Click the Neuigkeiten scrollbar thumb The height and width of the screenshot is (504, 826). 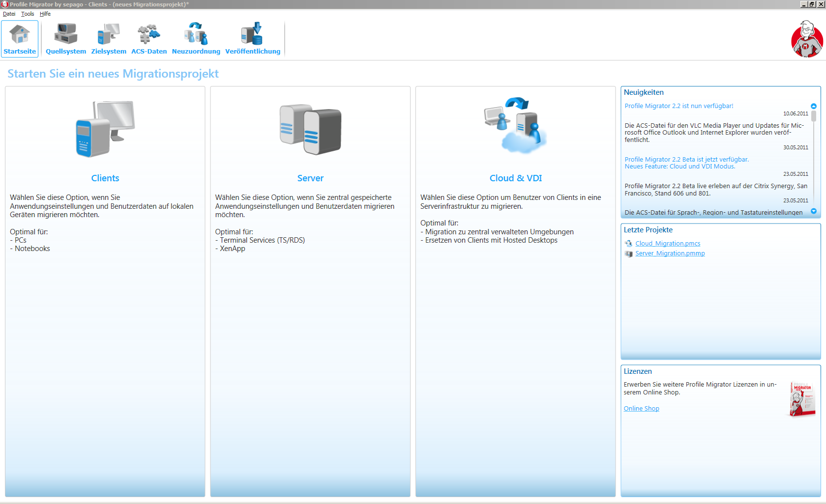814,116
